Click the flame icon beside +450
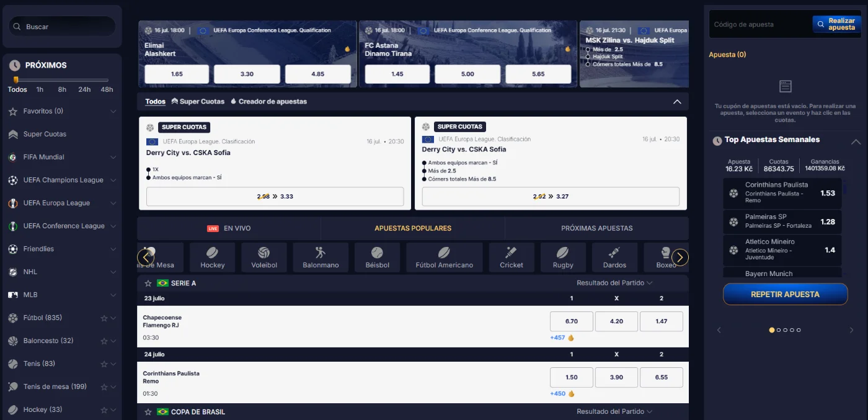 (571, 393)
